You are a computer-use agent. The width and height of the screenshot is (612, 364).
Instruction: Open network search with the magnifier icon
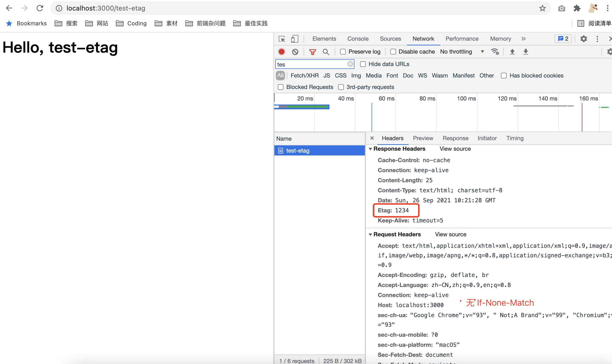326,52
